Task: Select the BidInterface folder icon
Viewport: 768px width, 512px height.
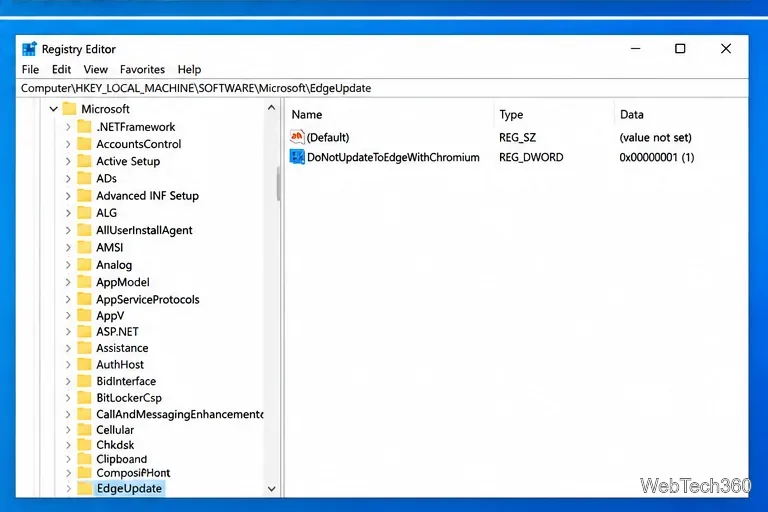Action: pyautogui.click(x=84, y=381)
